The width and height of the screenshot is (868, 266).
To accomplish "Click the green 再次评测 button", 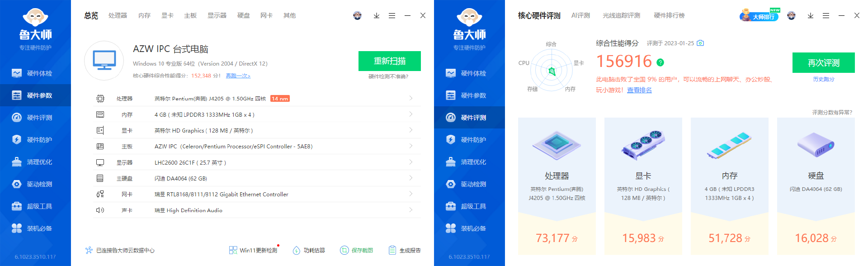I will click(824, 63).
